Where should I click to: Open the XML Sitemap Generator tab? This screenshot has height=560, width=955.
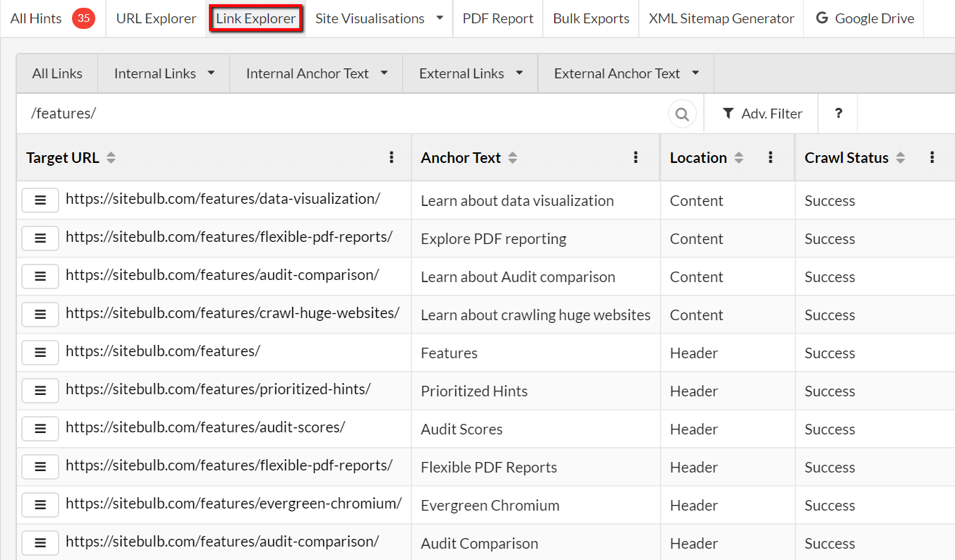(721, 18)
